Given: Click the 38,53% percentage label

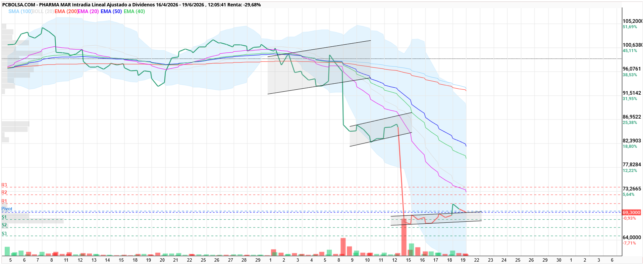Looking at the screenshot, I should click(x=630, y=75).
